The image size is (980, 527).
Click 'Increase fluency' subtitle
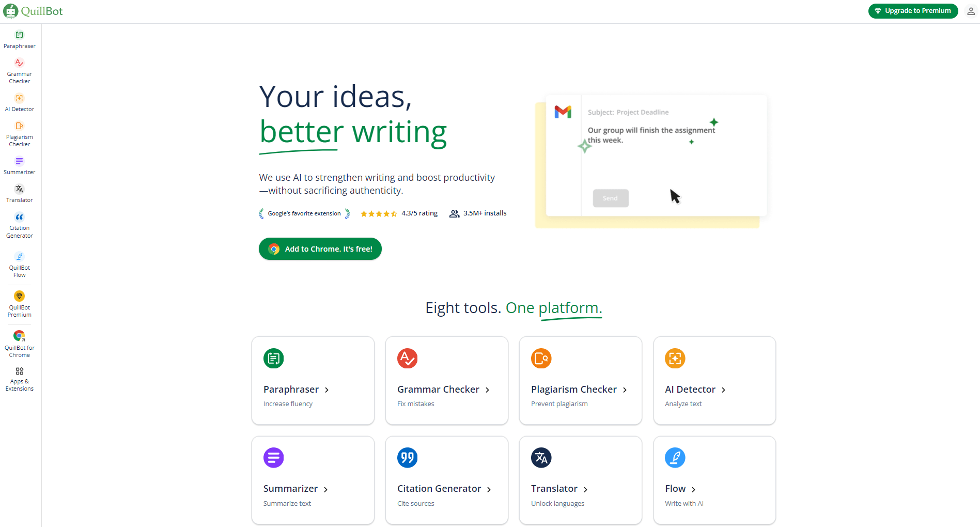pos(288,404)
